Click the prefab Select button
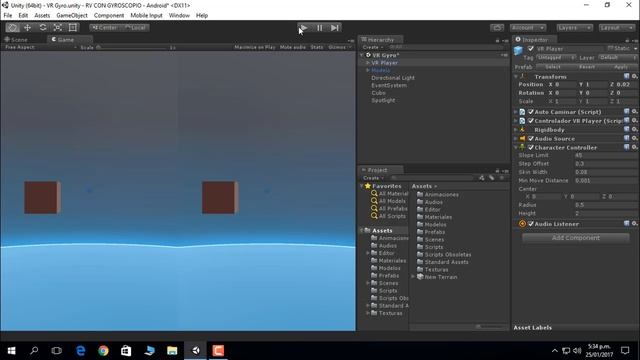640x360 pixels. click(x=553, y=67)
